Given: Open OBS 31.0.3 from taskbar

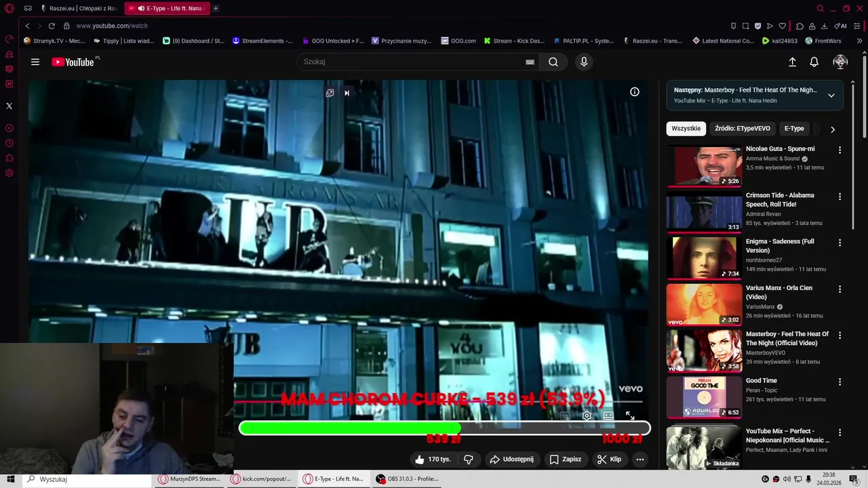Looking at the screenshot, I should (407, 479).
